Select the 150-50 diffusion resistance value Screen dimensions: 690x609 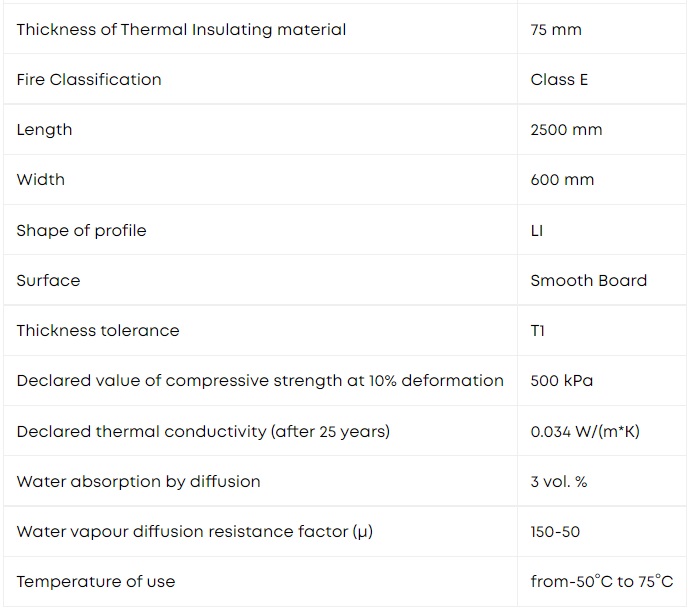555,532
